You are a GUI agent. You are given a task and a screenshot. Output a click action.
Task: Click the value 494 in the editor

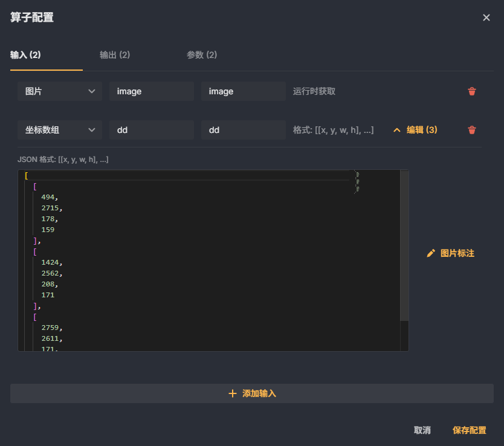point(48,197)
